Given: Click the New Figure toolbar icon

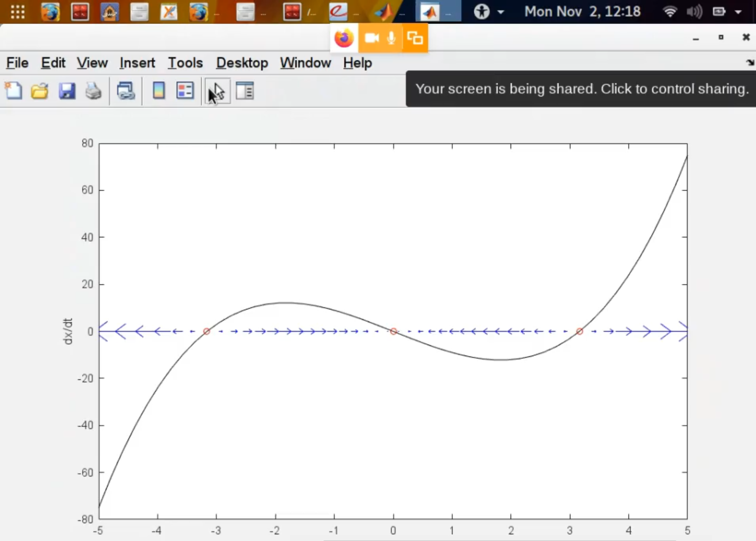Looking at the screenshot, I should point(14,91).
